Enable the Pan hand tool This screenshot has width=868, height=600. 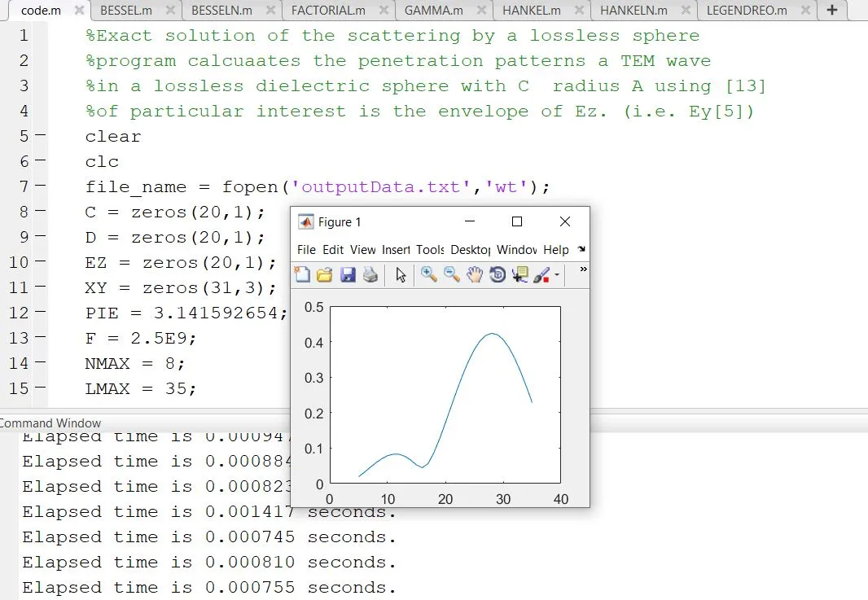[x=475, y=275]
